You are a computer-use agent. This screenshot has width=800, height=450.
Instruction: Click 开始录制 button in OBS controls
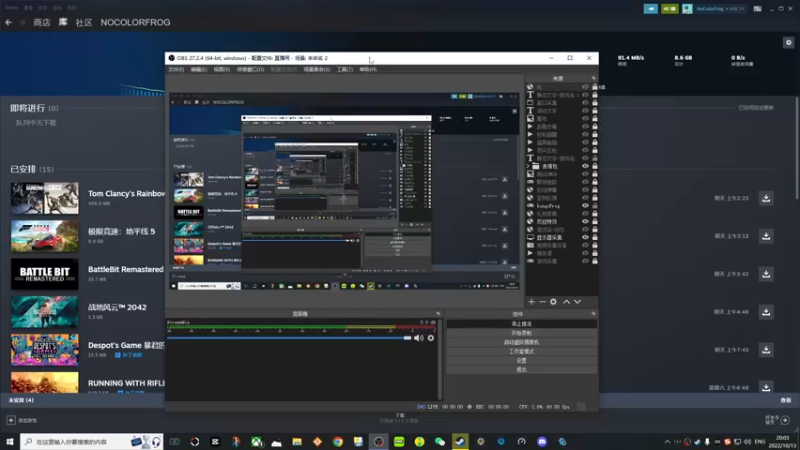coord(521,333)
